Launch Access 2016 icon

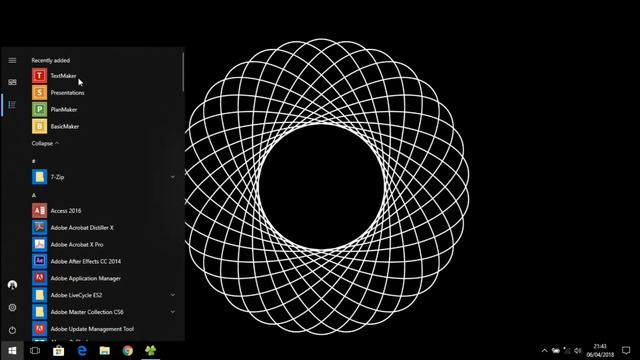40,211
